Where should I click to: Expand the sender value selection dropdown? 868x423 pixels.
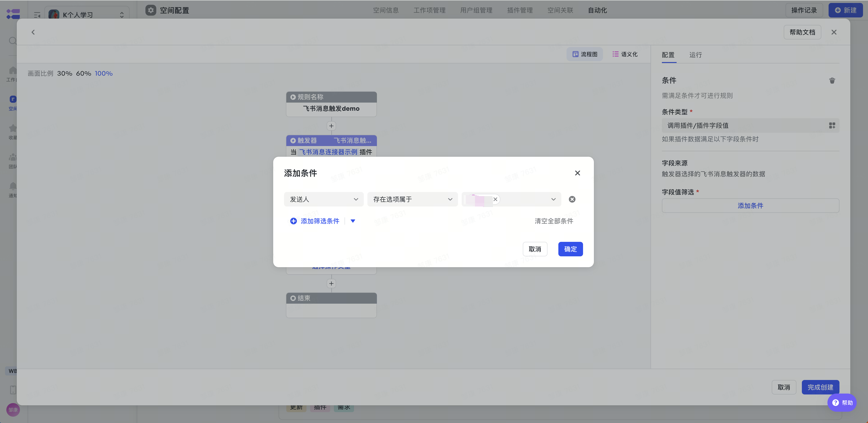click(x=553, y=199)
